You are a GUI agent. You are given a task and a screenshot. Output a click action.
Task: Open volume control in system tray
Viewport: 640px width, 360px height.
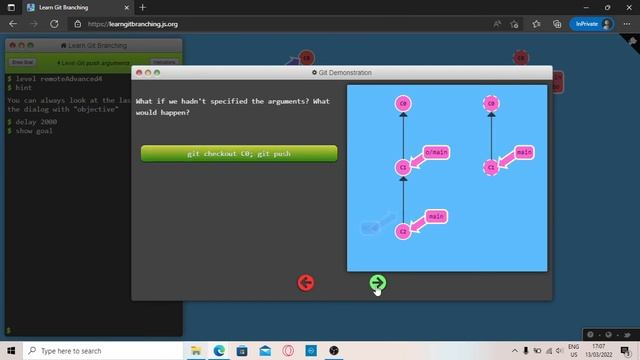(560, 351)
